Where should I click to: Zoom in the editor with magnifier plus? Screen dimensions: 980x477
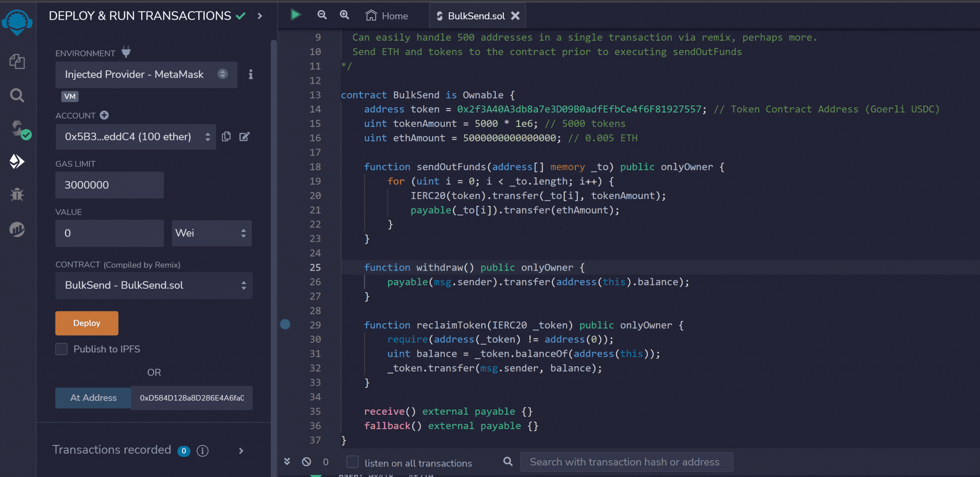345,15
